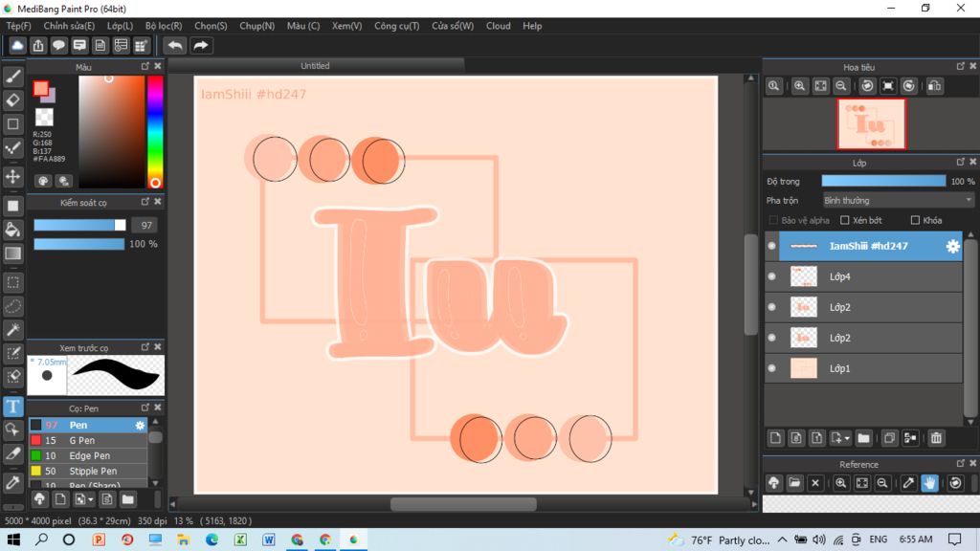Duplicate the current layer
The image size is (980, 551).
click(889, 438)
